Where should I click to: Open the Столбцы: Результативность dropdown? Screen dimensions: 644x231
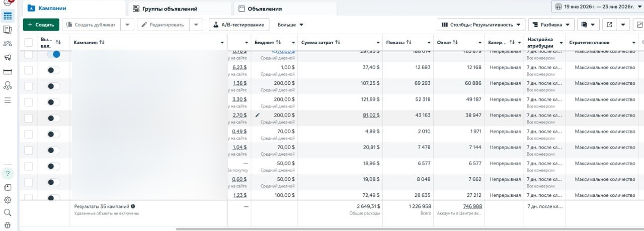point(481,25)
